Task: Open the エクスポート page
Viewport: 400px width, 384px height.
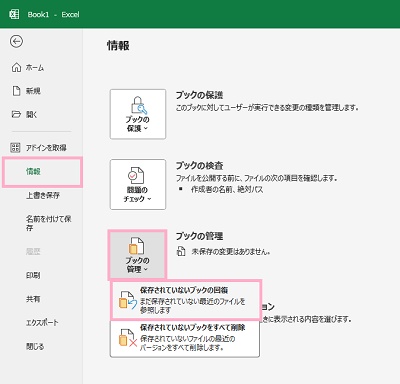Action: (x=42, y=323)
